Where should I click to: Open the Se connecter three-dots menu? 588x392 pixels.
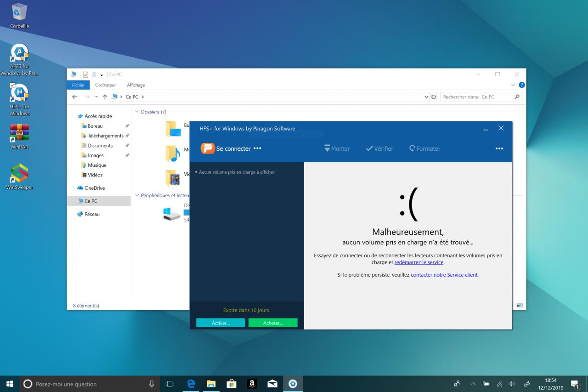(257, 148)
